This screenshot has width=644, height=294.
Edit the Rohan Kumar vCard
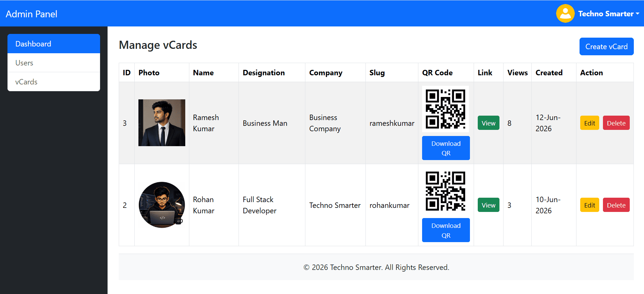590,205
